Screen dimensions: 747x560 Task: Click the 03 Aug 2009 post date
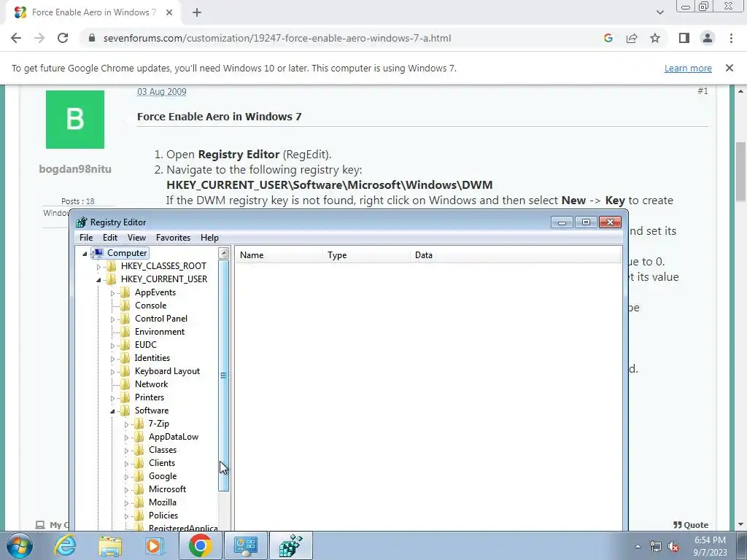[x=161, y=91]
